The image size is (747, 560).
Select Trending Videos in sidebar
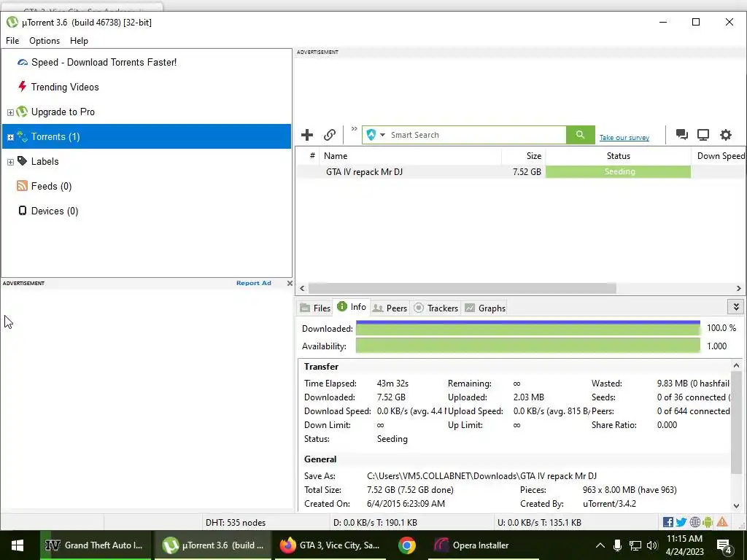(x=65, y=87)
